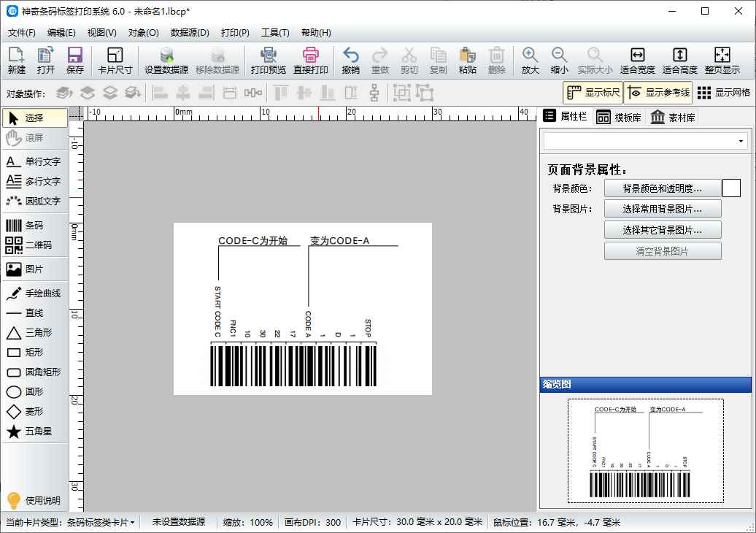This screenshot has width=756, height=533.
Task: Click 画布DPI: 300 in status bar
Action: click(x=312, y=522)
